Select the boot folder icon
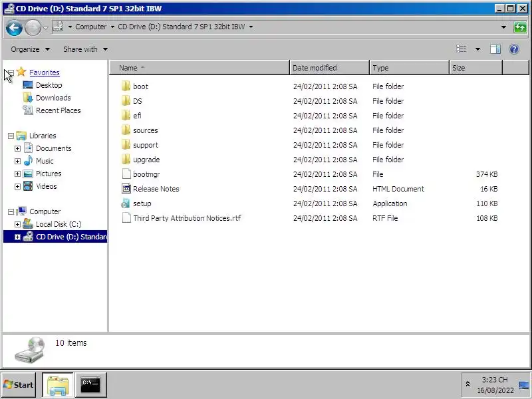This screenshot has width=532, height=399. point(126,86)
